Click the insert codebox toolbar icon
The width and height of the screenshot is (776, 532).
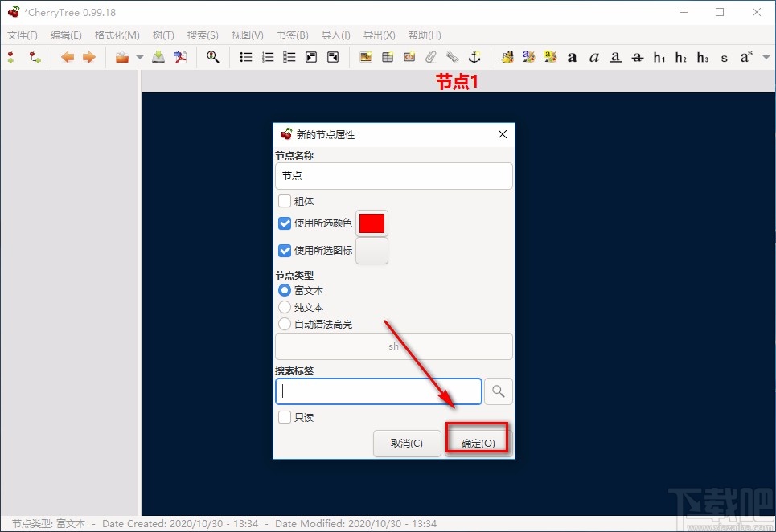(x=409, y=57)
